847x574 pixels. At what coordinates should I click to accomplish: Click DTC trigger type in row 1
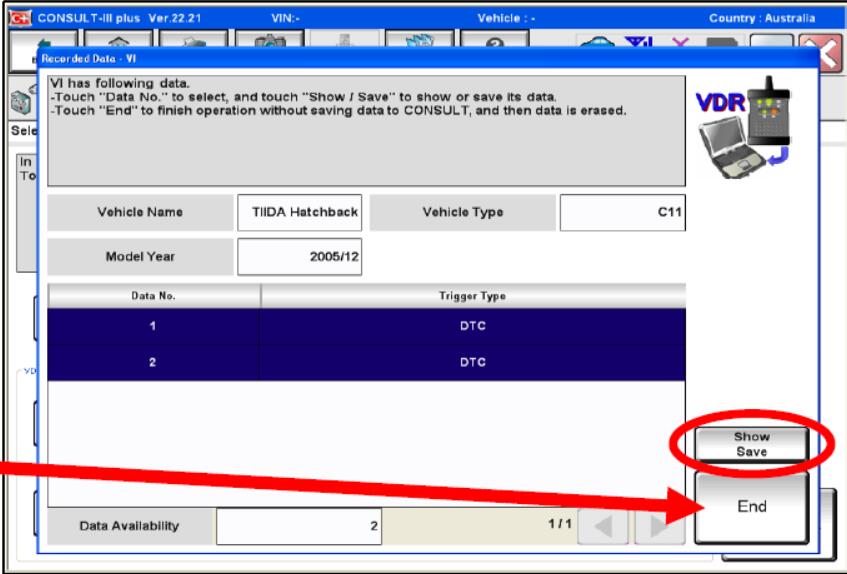(x=473, y=326)
